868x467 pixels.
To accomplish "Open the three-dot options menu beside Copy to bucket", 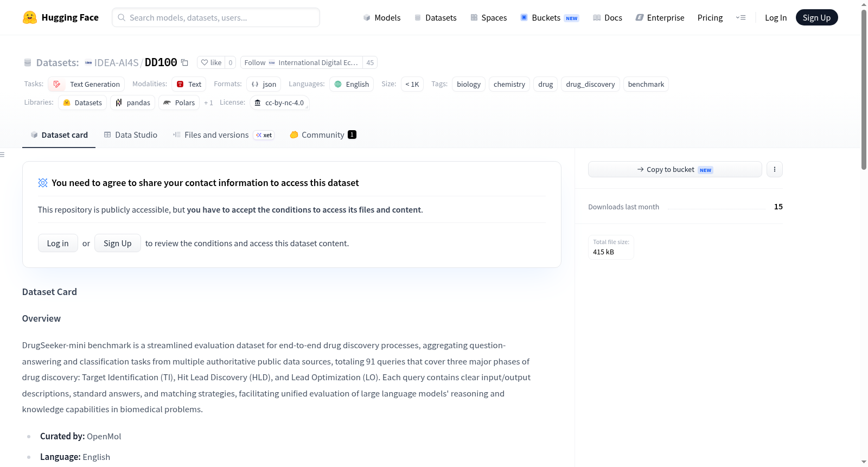I will (x=774, y=169).
